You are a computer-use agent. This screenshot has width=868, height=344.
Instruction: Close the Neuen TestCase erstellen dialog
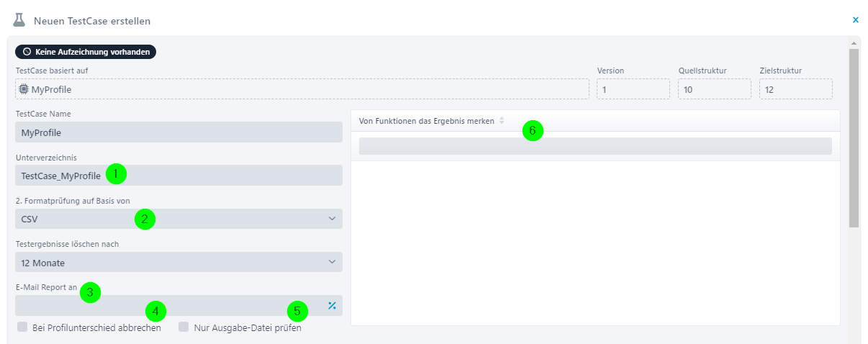[856, 20]
